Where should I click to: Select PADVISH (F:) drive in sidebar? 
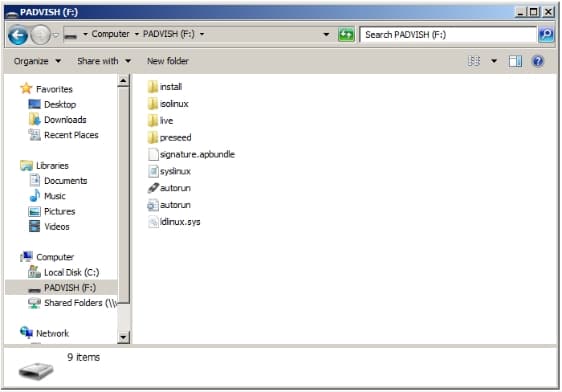[70, 288]
